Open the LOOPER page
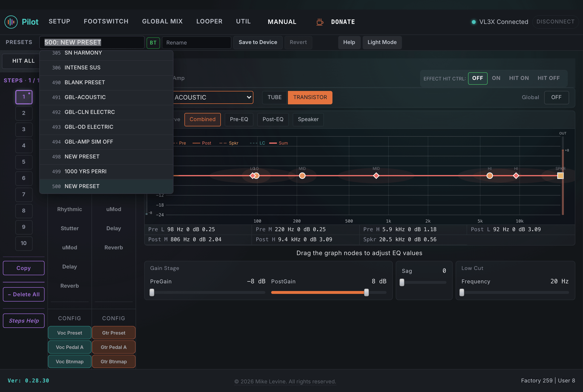 pyautogui.click(x=209, y=22)
